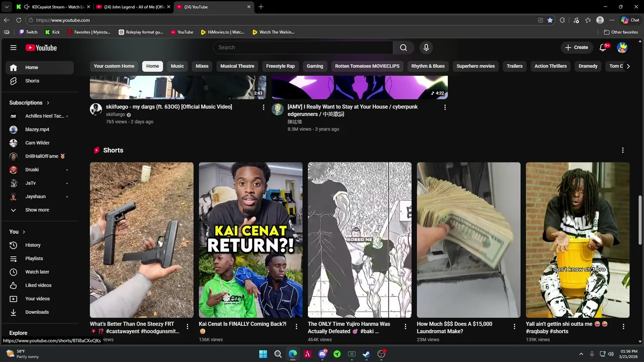Click the Create button

tap(577, 47)
